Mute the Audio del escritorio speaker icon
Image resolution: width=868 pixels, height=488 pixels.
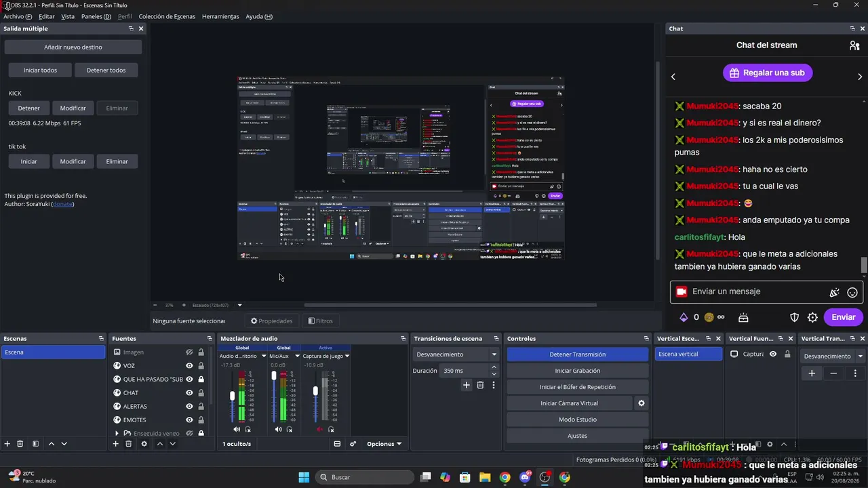pyautogui.click(x=237, y=429)
